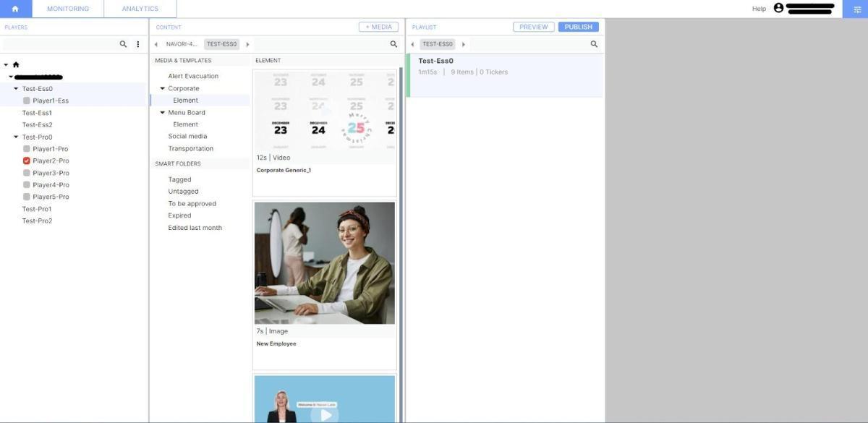Viewport: 868px width, 423px height.
Task: Toggle Player1-Ess checkbox
Action: click(27, 101)
